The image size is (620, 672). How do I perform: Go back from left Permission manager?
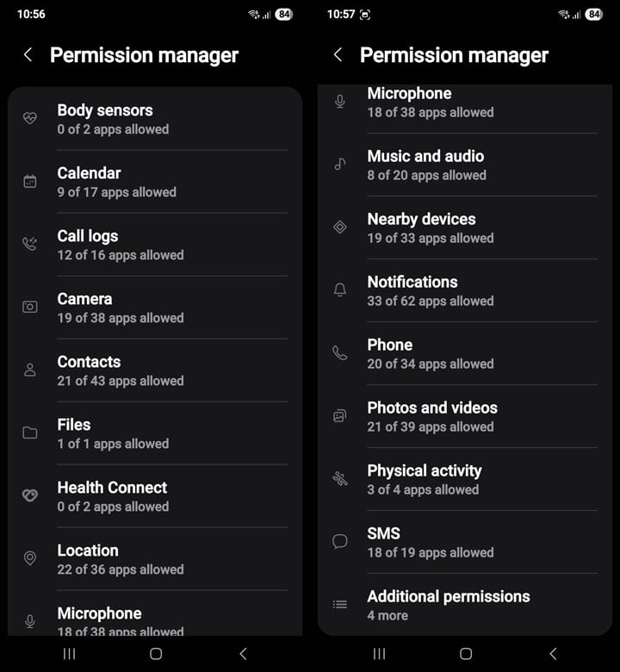pos(28,55)
